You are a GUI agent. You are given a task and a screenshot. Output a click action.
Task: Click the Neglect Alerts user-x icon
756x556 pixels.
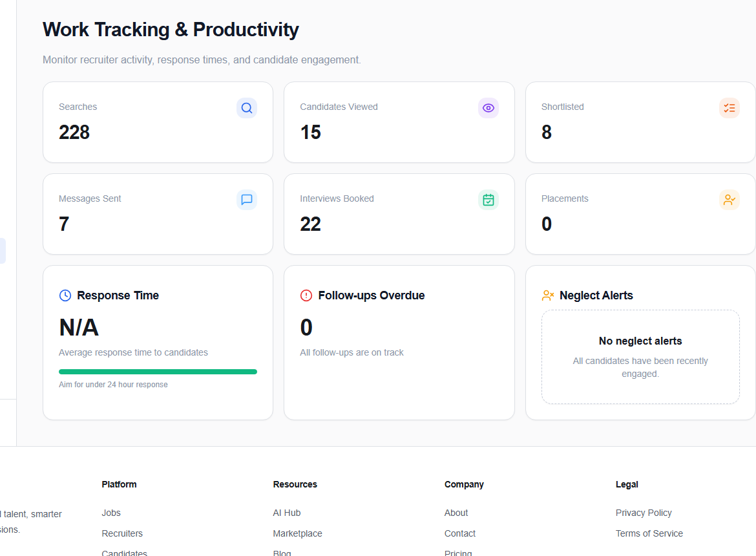click(x=548, y=295)
